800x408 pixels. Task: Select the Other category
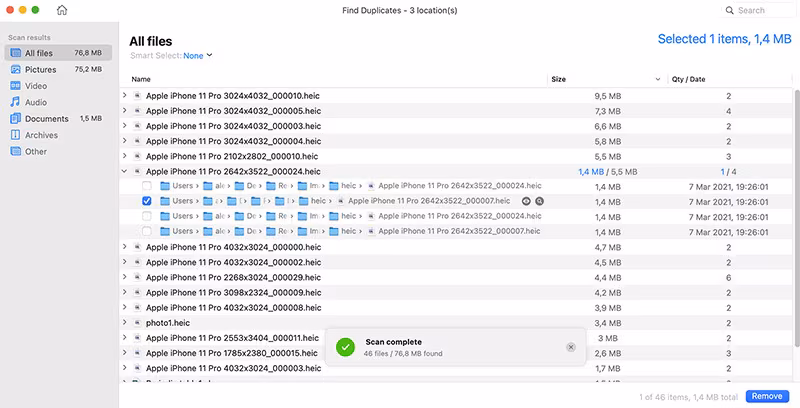point(36,152)
